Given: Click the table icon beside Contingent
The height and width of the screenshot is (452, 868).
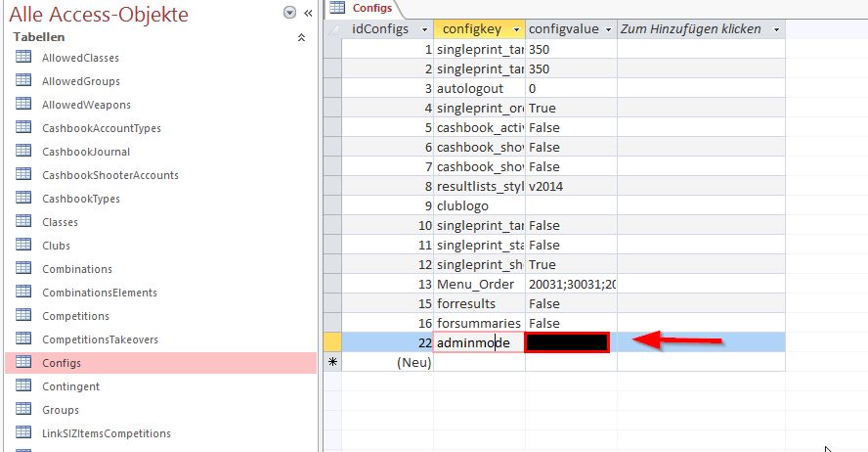Looking at the screenshot, I should click(x=23, y=386).
